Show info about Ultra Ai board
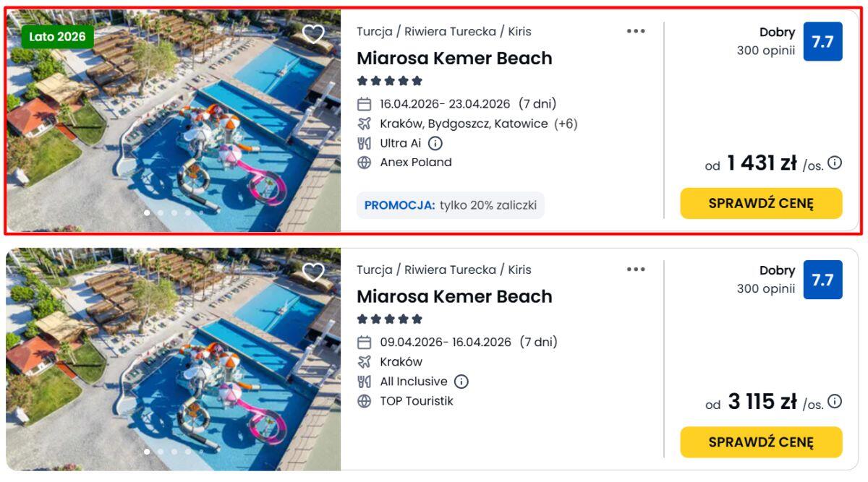The height and width of the screenshot is (482, 868). pos(435,143)
